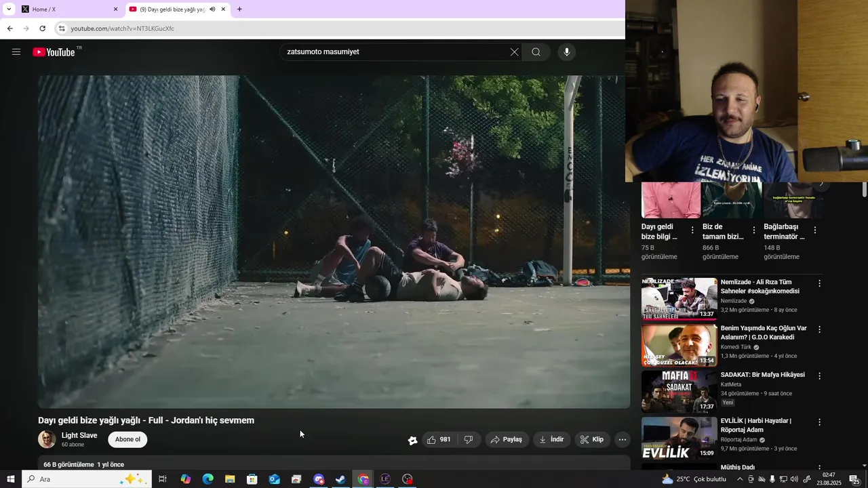Subscribe with the Abone ol button
The image size is (868, 488).
tap(127, 439)
